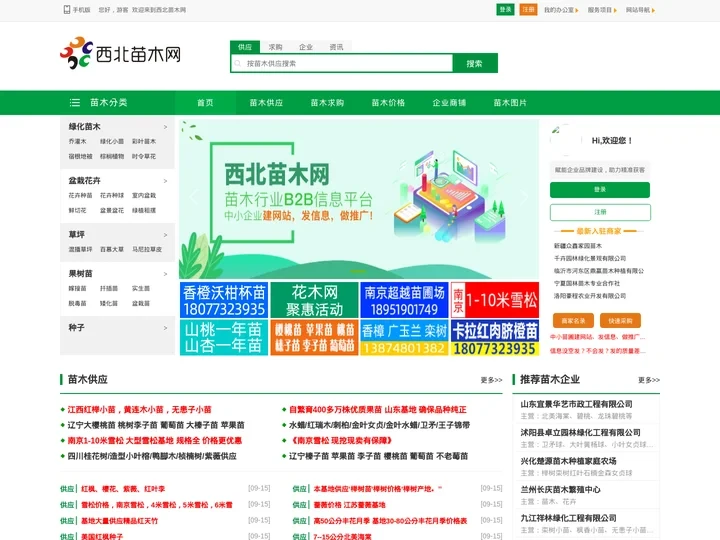Open the 我的办公室 dropdown in top bar
The width and height of the screenshot is (720, 540).
click(x=561, y=10)
